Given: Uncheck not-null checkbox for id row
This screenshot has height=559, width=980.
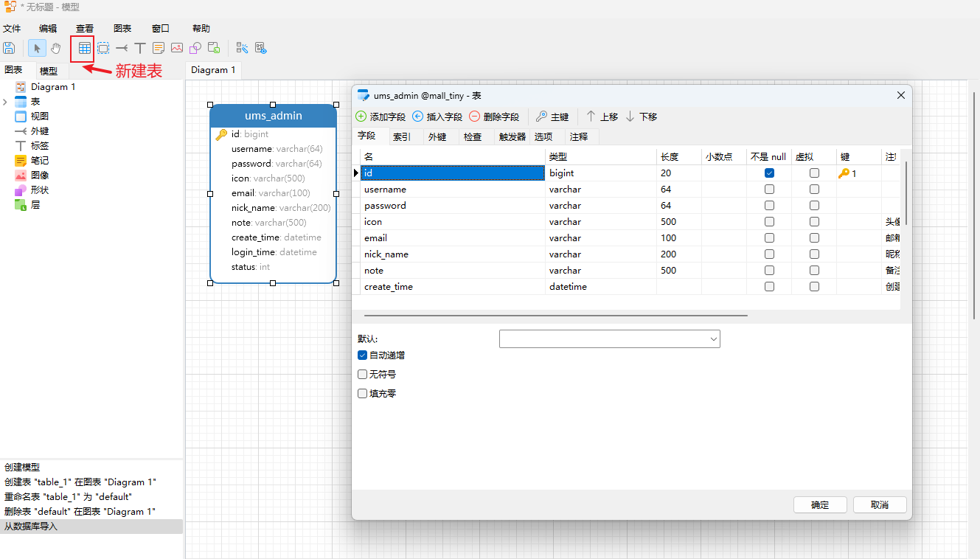Looking at the screenshot, I should (769, 173).
